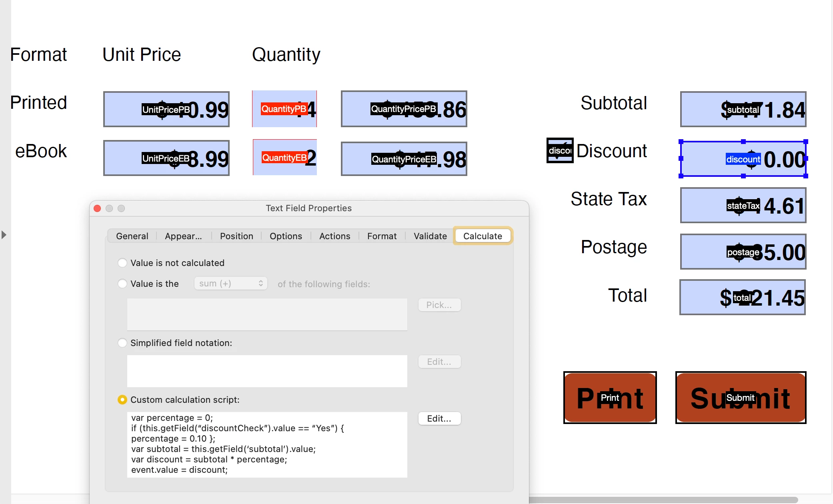The image size is (833, 504).
Task: Select the Value is the radio button
Action: click(122, 284)
